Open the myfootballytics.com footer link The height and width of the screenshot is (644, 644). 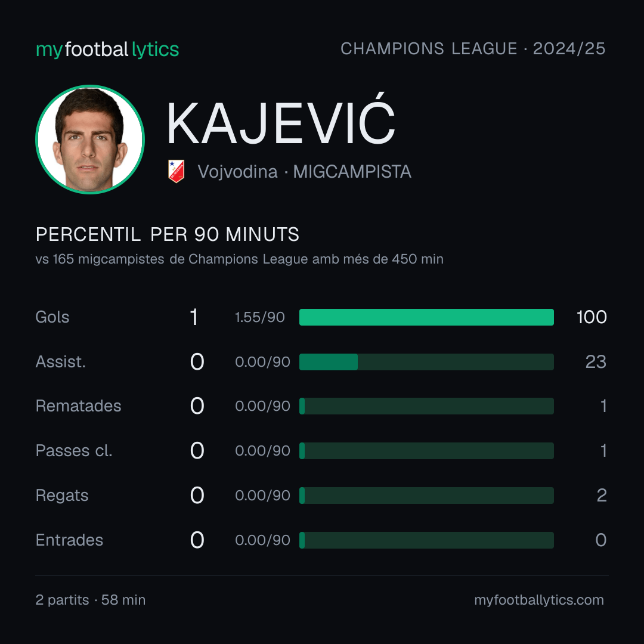539,600
